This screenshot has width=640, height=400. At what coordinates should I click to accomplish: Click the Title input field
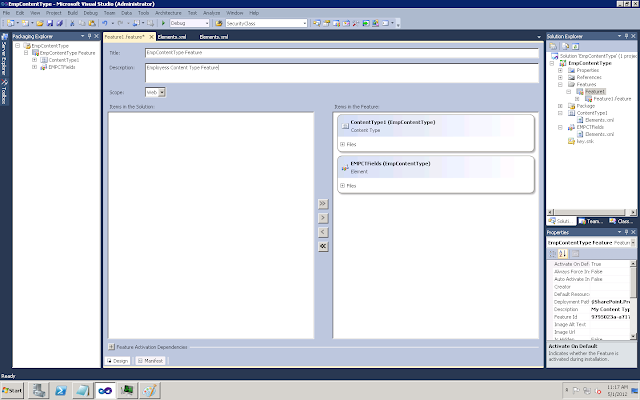click(x=342, y=53)
